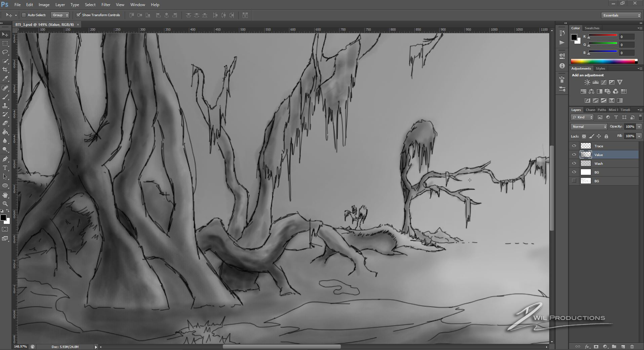Screen dimensions: 644x350
Task: Open the Image menu
Action: [44, 5]
